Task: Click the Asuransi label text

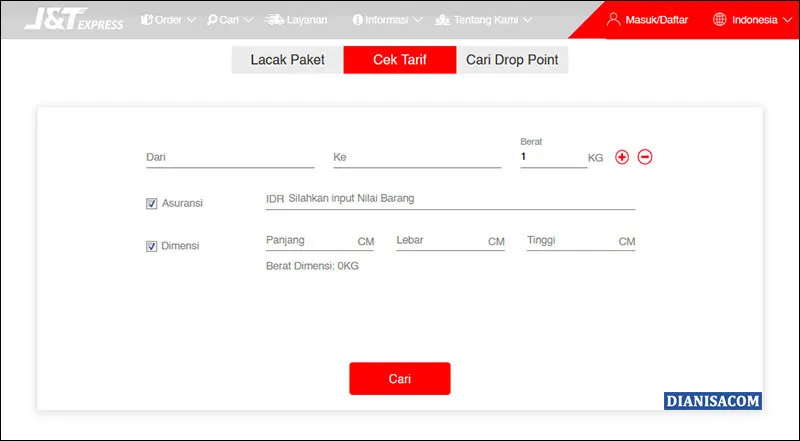Action: coord(182,203)
